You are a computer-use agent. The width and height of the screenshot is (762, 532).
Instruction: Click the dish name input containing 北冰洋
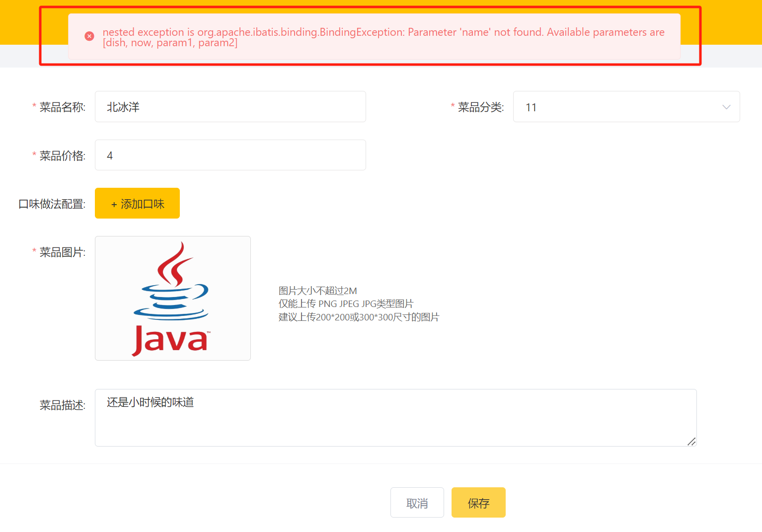click(x=230, y=106)
